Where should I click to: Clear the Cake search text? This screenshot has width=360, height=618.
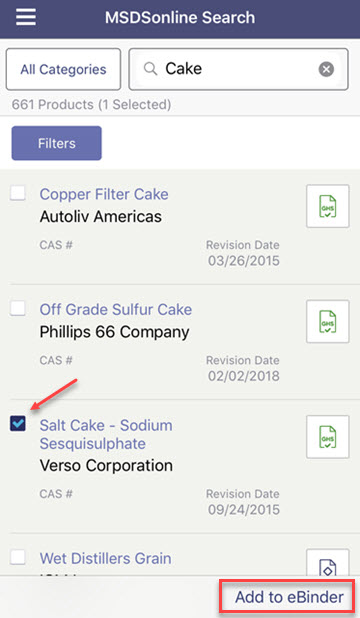[326, 69]
